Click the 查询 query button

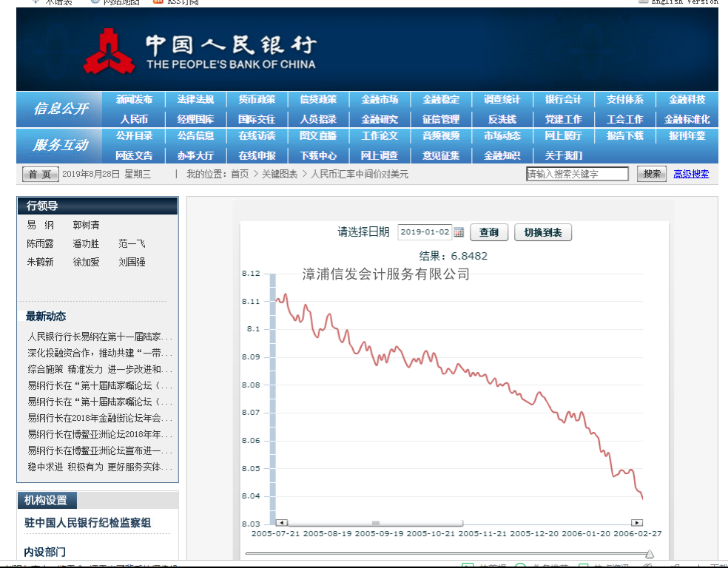pyautogui.click(x=489, y=232)
